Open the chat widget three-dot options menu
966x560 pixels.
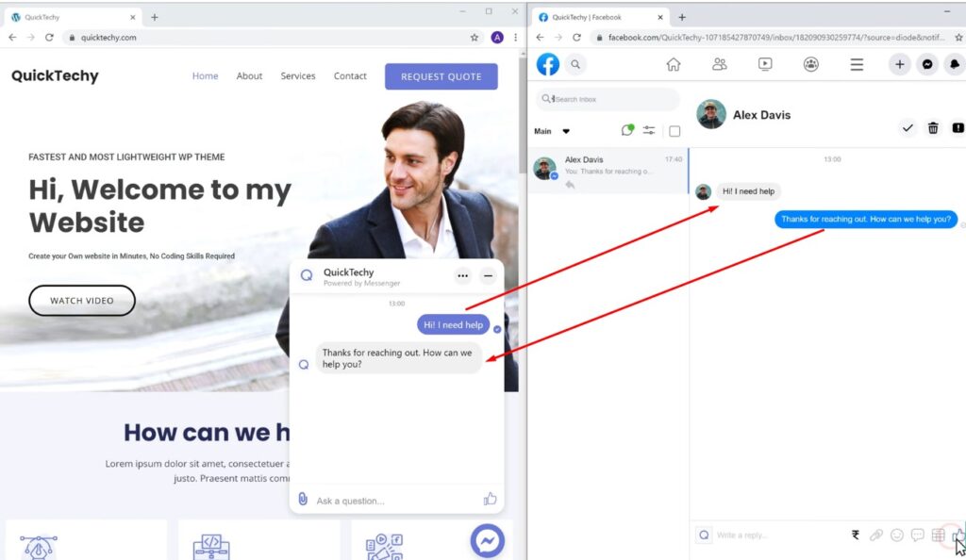click(462, 276)
